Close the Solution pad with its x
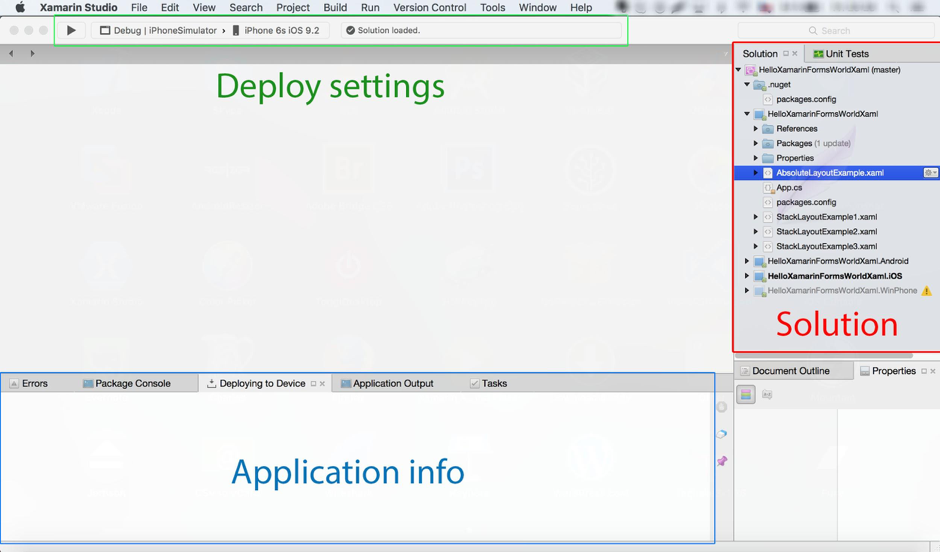The height and width of the screenshot is (552, 940). 795,53
